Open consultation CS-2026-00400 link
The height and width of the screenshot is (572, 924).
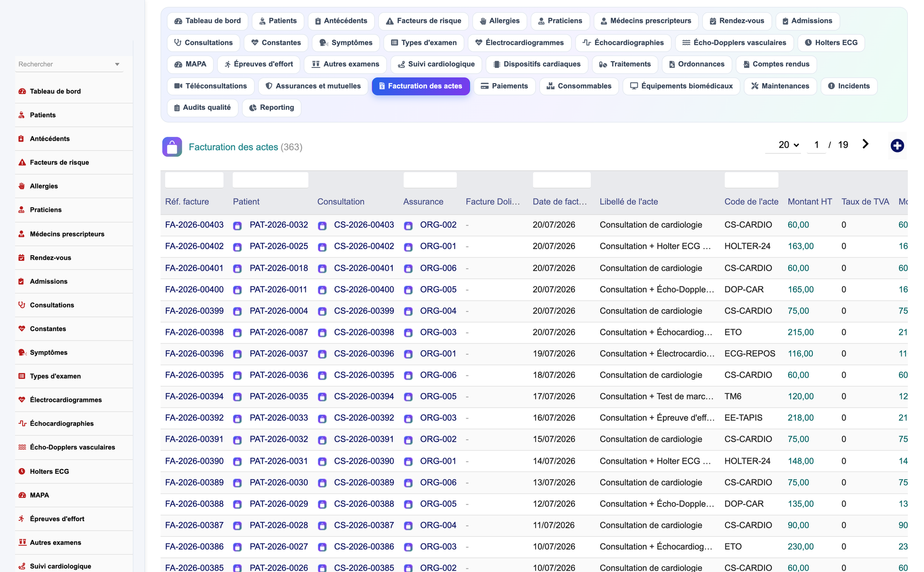[x=364, y=289]
